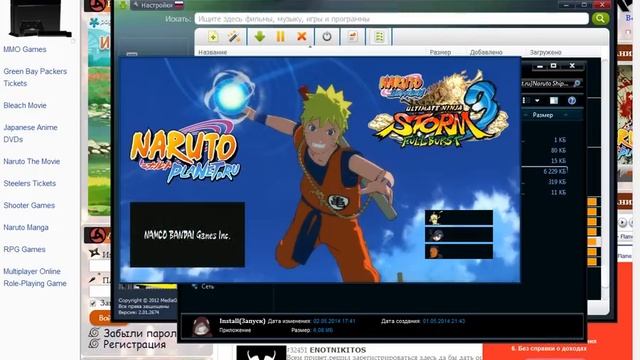Click the orange login button on the webpage
This screenshot has width=640, height=360.
tap(101, 318)
